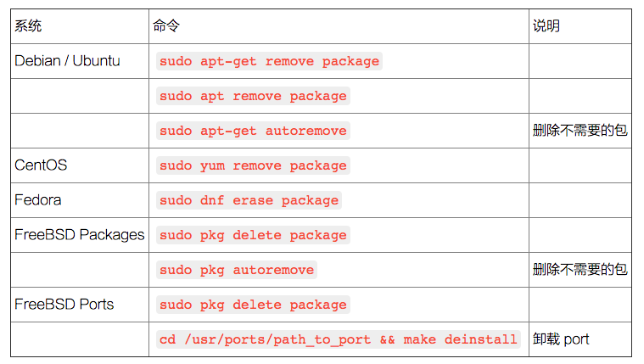Select the FreeBSD Ports system cell
Viewport: 644px width, 364px height.
(x=64, y=305)
